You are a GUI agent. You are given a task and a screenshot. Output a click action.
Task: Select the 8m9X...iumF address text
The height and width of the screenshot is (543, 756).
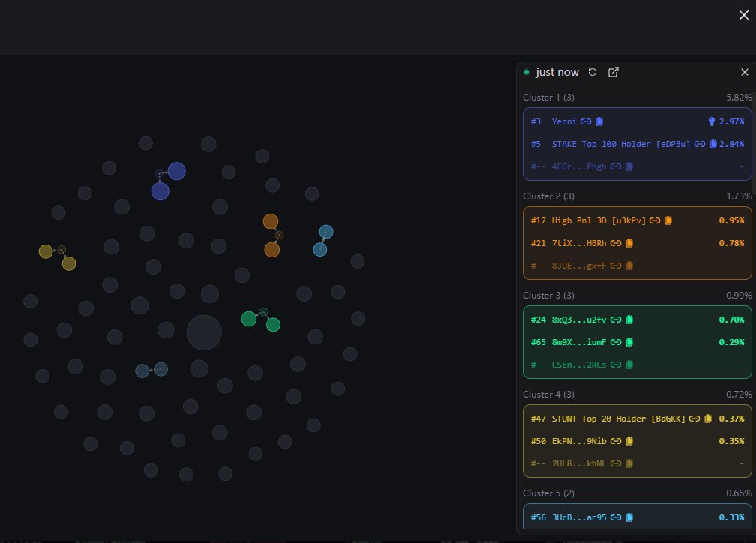579,343
